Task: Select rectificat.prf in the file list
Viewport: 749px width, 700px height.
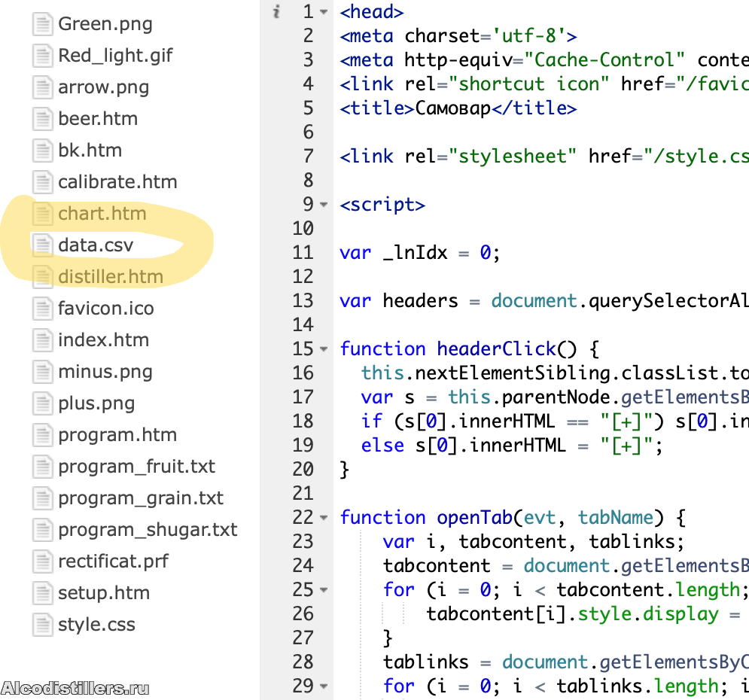Action: tap(113, 562)
